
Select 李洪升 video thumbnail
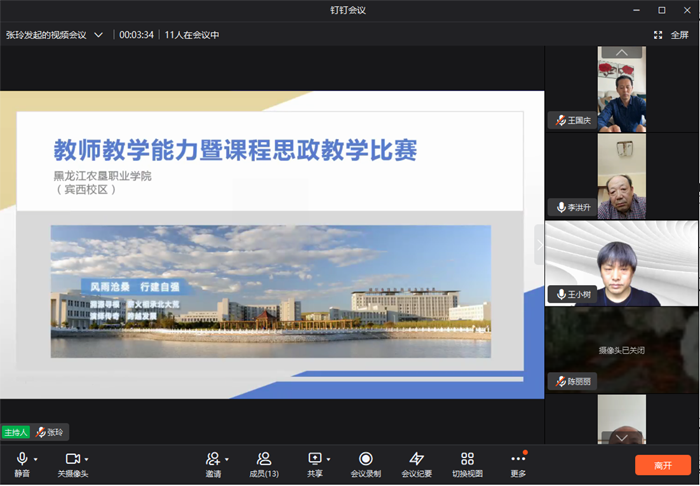[x=622, y=176]
